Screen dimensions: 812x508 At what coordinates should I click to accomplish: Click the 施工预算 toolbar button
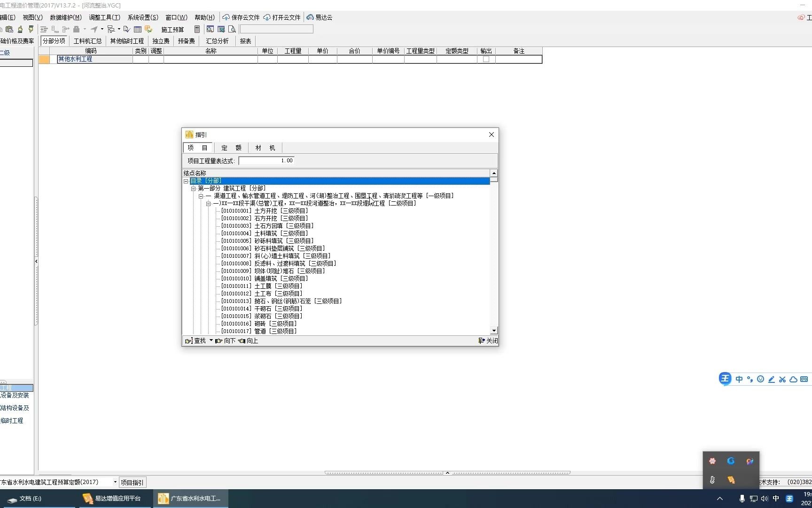pos(172,29)
